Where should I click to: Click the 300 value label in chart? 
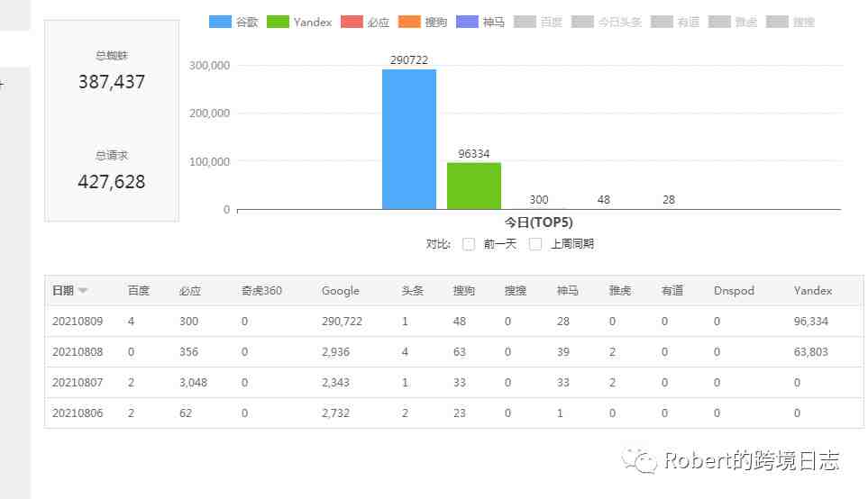pos(539,200)
